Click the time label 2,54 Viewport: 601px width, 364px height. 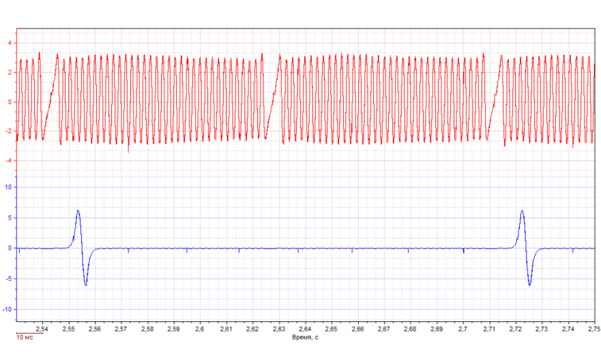pos(43,329)
